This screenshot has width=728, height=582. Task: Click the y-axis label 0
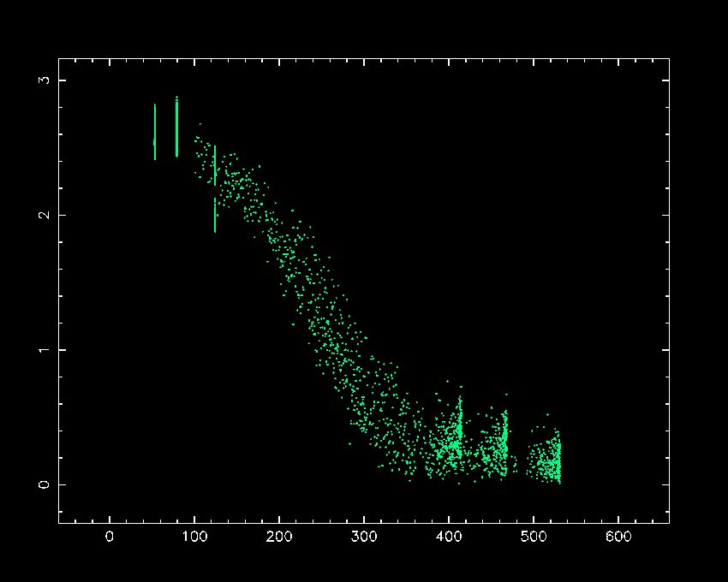pos(44,484)
